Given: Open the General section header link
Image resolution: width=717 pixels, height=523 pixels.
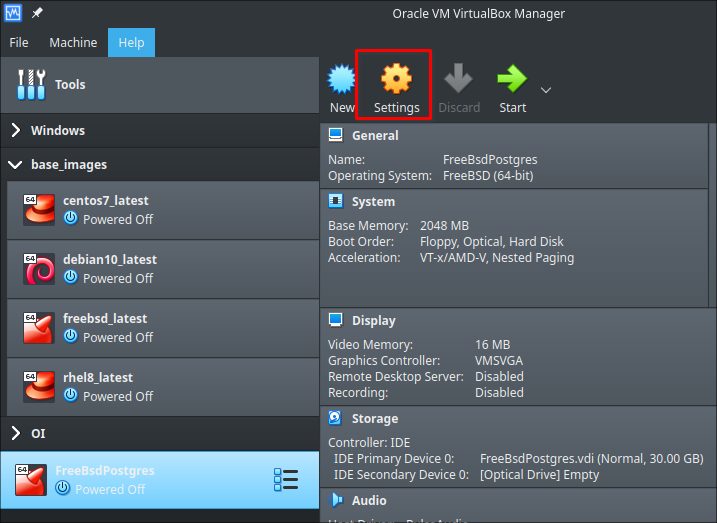Looking at the screenshot, I should coord(375,135).
